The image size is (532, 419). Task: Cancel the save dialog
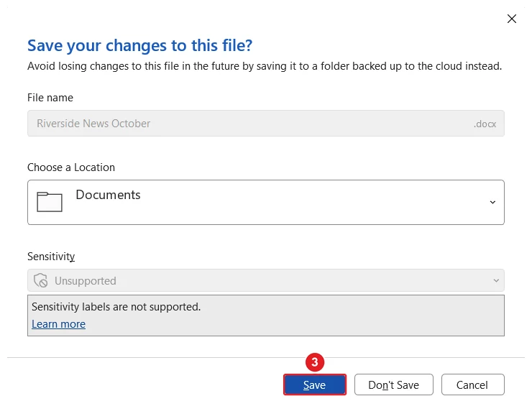click(472, 385)
